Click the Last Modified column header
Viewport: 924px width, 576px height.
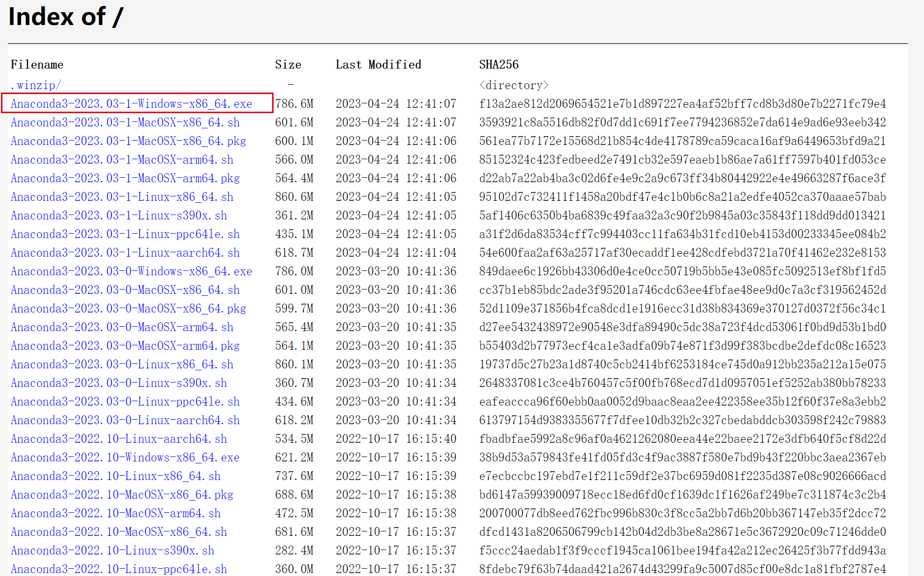coord(378,65)
